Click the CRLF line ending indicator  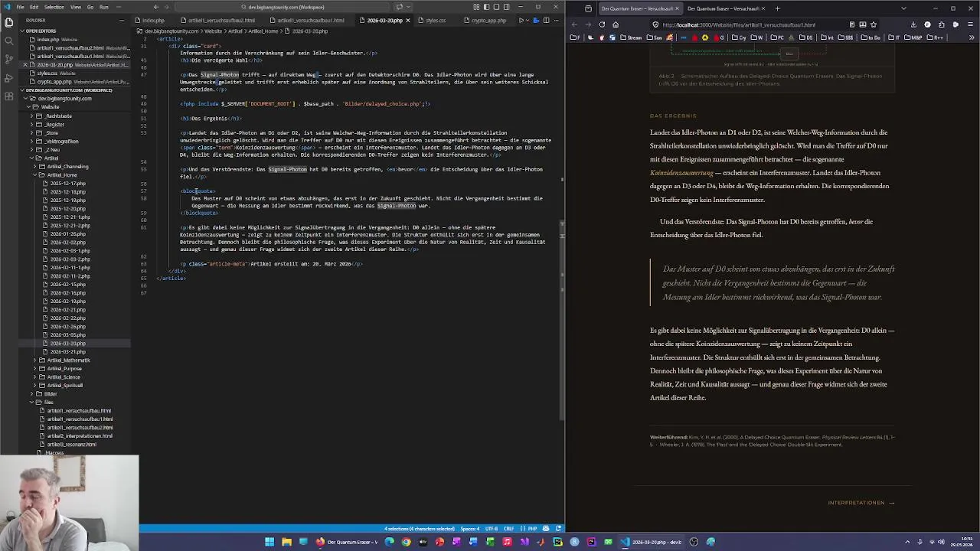coord(509,528)
